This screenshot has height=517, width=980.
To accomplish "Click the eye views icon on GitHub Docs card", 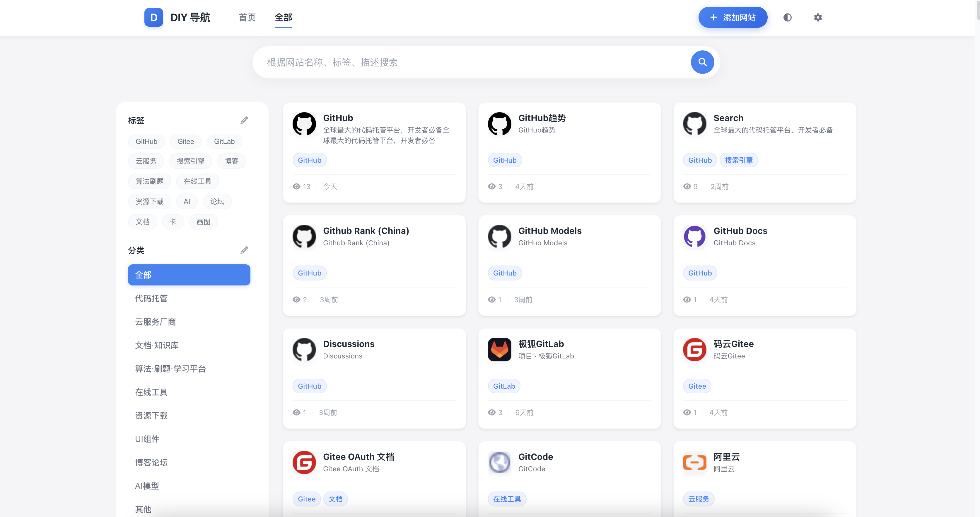I will (x=687, y=300).
